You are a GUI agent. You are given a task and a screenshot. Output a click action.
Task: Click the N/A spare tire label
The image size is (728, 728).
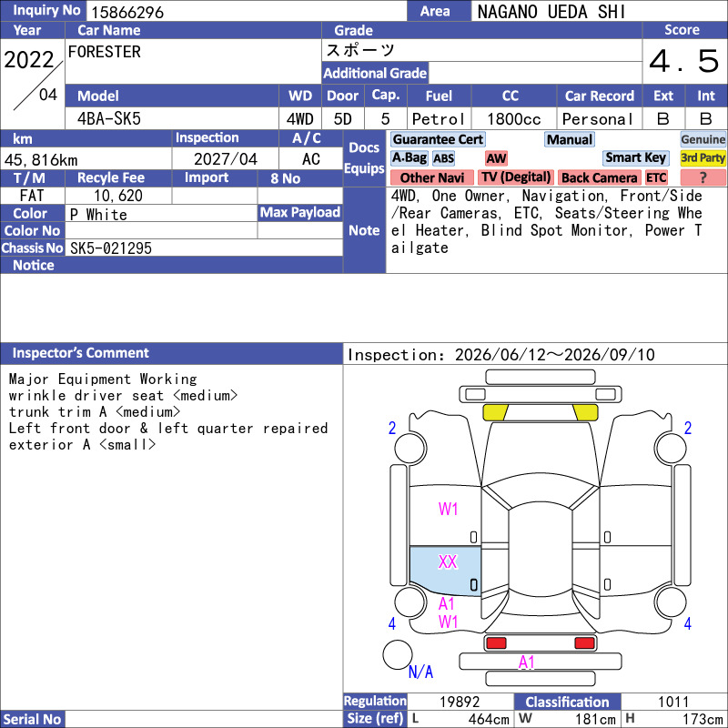[x=420, y=672]
